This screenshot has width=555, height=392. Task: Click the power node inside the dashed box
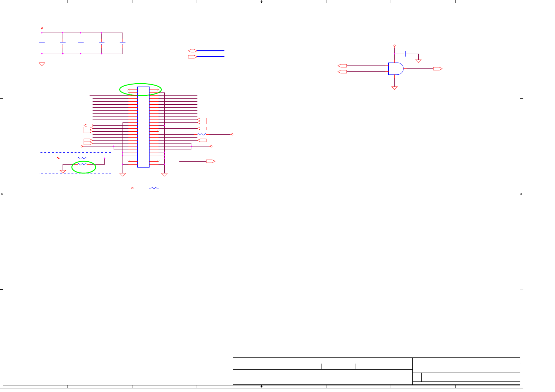[x=58, y=158]
